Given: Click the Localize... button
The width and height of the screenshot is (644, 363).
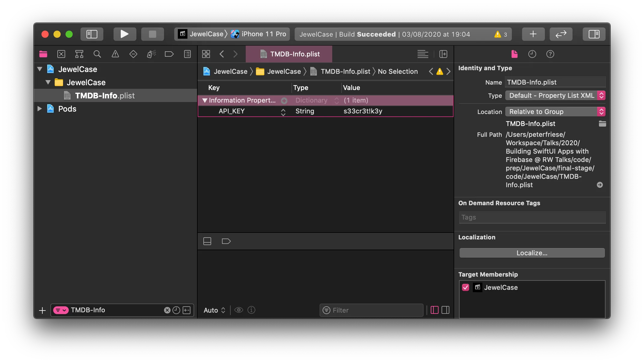Looking at the screenshot, I should pyautogui.click(x=532, y=253).
